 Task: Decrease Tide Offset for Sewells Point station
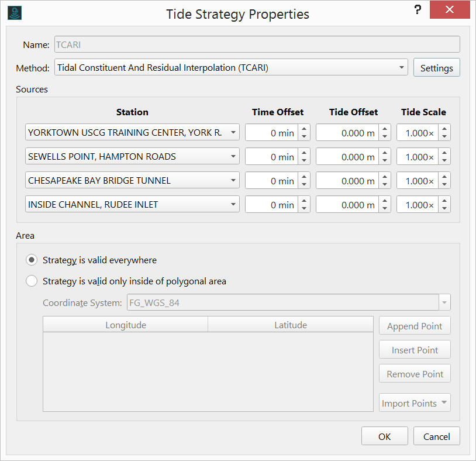pos(384,161)
